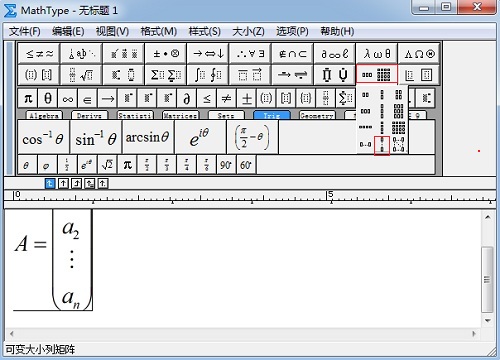Open the 编辑(E) menu
Screen dimensions: 500x360
[68, 32]
